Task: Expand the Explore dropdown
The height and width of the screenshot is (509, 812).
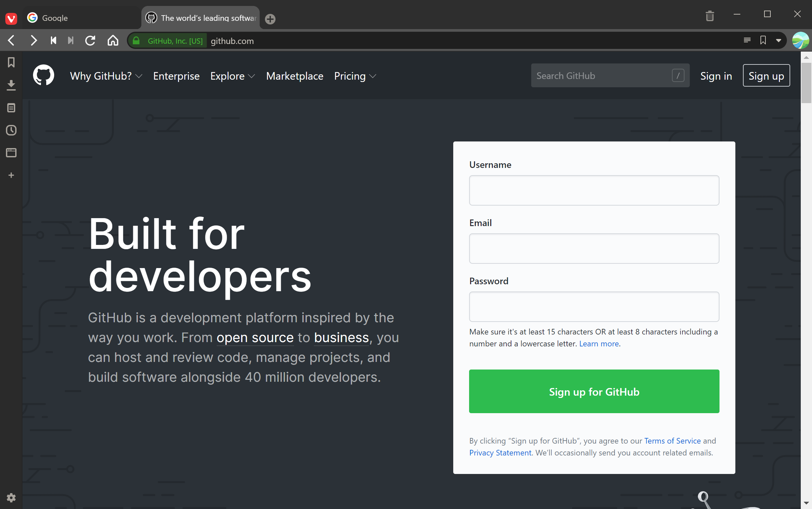Action: 232,76
